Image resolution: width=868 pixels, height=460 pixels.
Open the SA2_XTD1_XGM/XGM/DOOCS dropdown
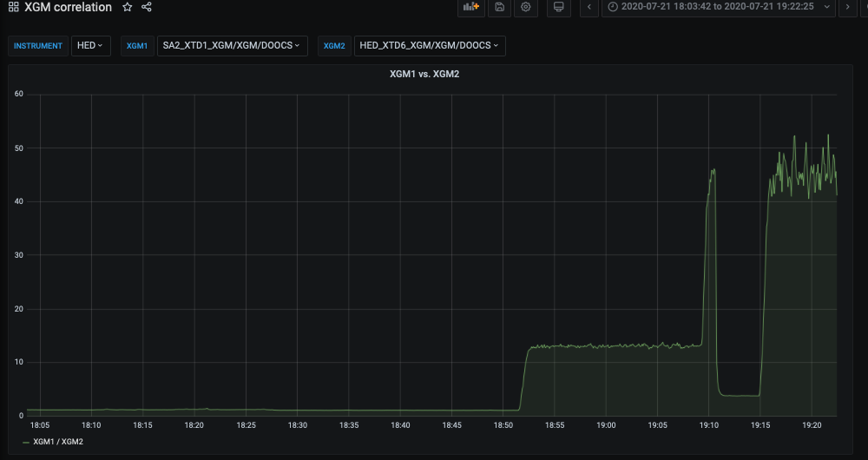(x=232, y=46)
